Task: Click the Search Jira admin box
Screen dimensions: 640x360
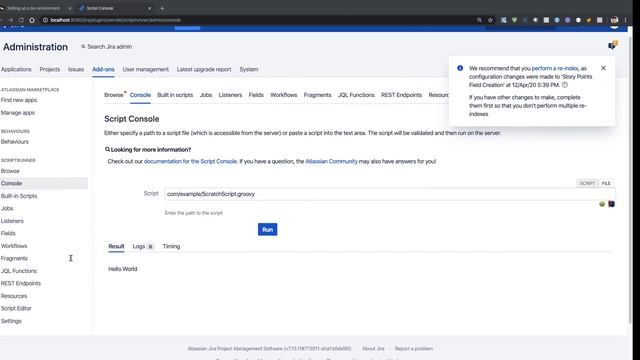Action: pyautogui.click(x=107, y=47)
